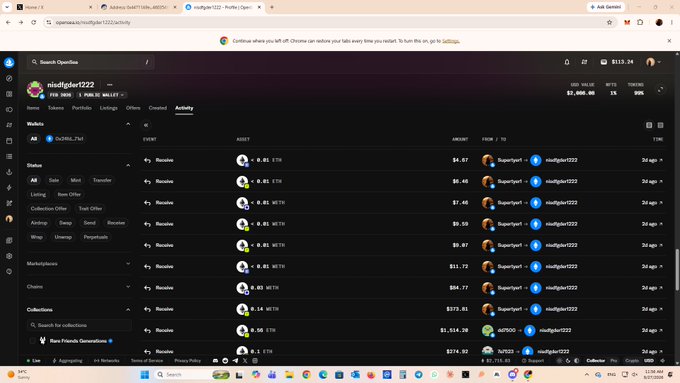Switch to the Home / X browser tab
Screen dimensions: 680x383
(53, 7)
